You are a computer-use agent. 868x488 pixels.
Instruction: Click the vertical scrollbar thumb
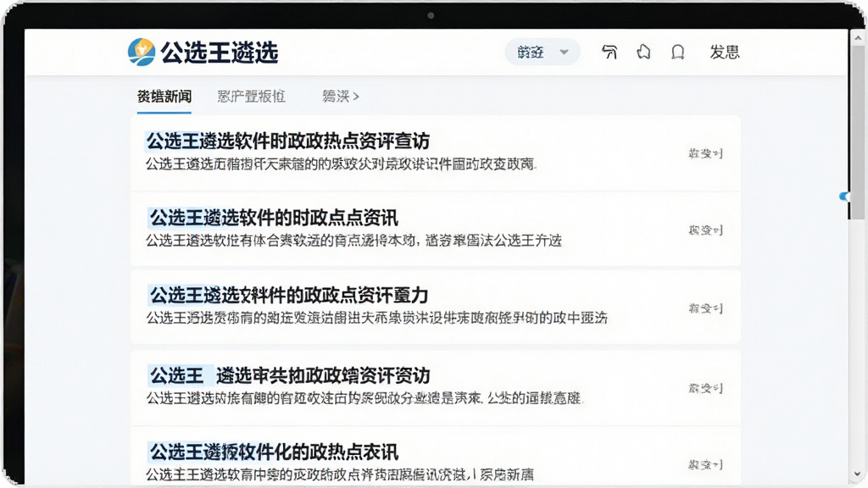click(x=858, y=133)
